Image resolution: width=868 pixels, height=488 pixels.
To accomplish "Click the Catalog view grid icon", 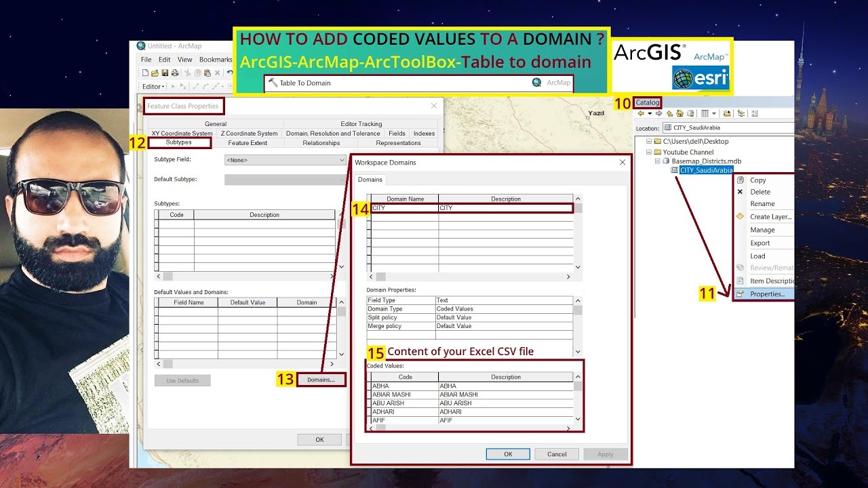I will click(x=705, y=113).
